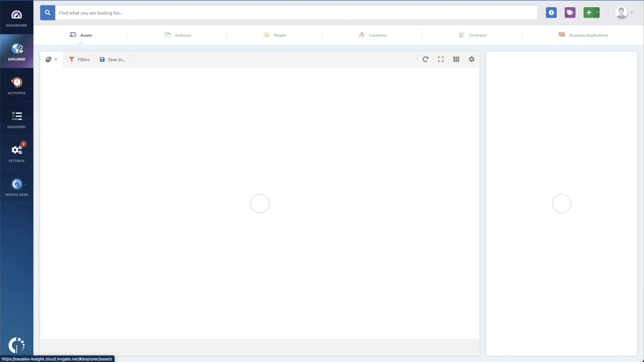The height and width of the screenshot is (362, 644).
Task: Open Filters panel
Action: click(79, 59)
